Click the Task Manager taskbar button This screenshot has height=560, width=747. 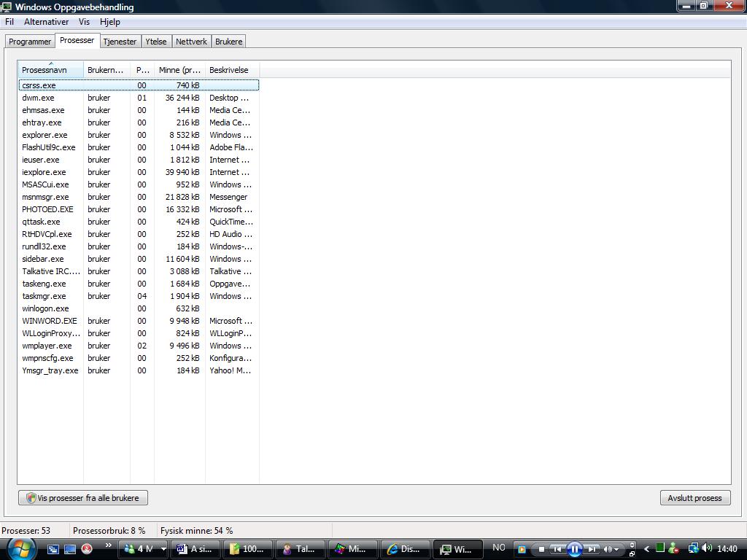coord(457,549)
